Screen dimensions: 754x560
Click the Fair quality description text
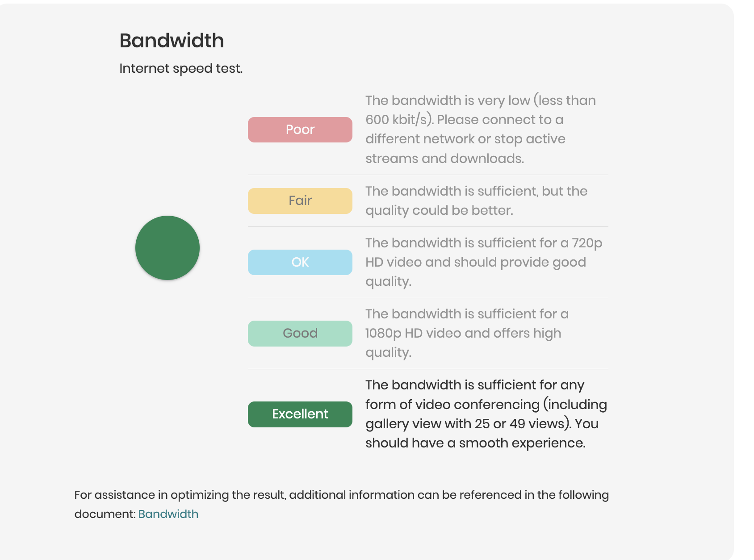coord(476,201)
